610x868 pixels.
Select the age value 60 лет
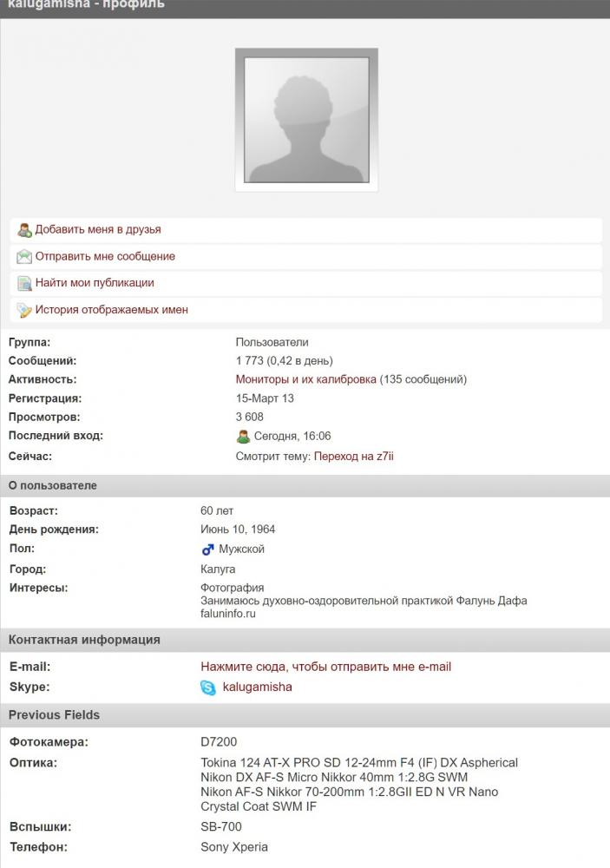(217, 510)
